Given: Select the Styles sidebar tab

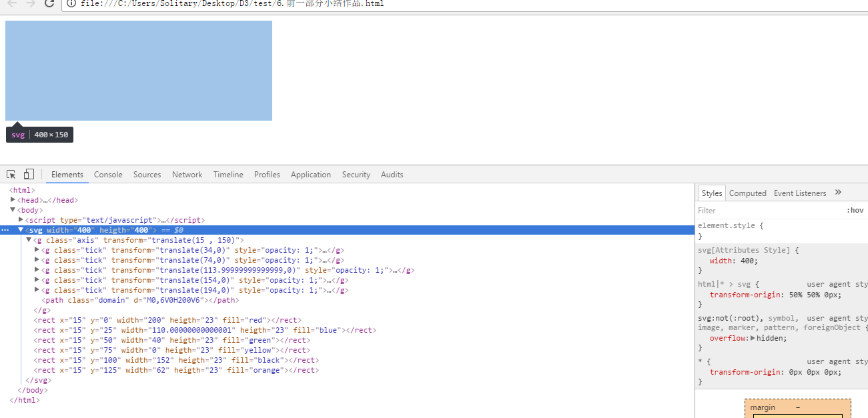Looking at the screenshot, I should coord(712,193).
